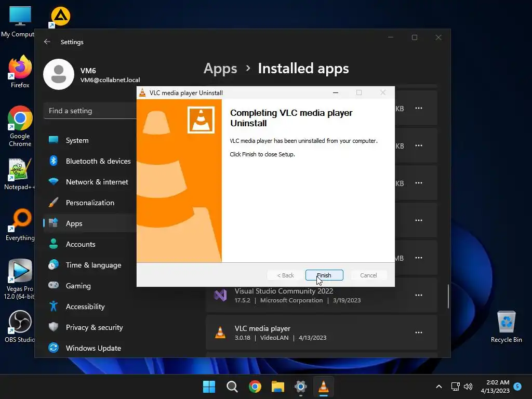Open Privacy & security settings
This screenshot has width=532, height=399.
click(x=90, y=327)
